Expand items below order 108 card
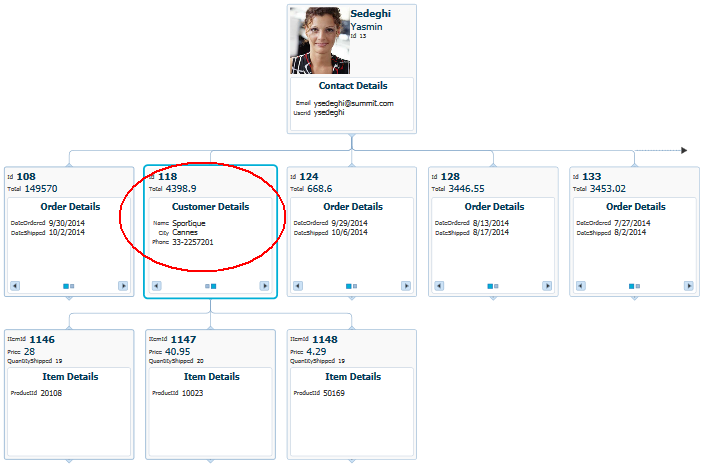Image resolution: width=703 pixels, height=470 pixels. tap(69, 298)
